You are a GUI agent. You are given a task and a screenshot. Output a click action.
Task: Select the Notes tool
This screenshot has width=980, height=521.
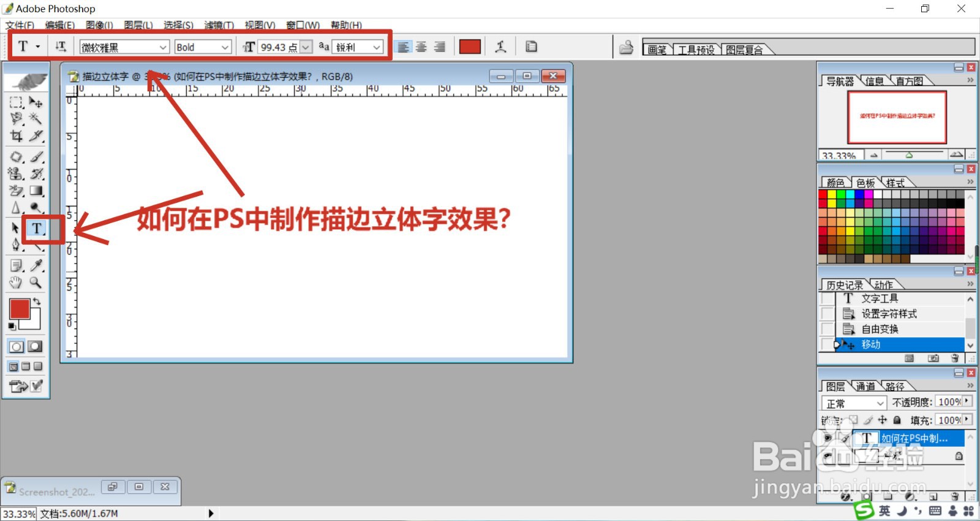point(17,265)
